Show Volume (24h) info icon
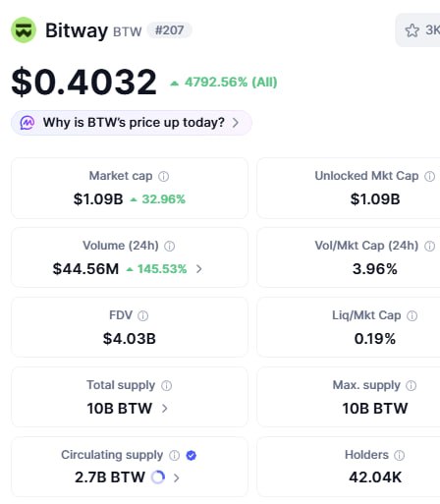The width and height of the screenshot is (440, 504). [x=169, y=247]
